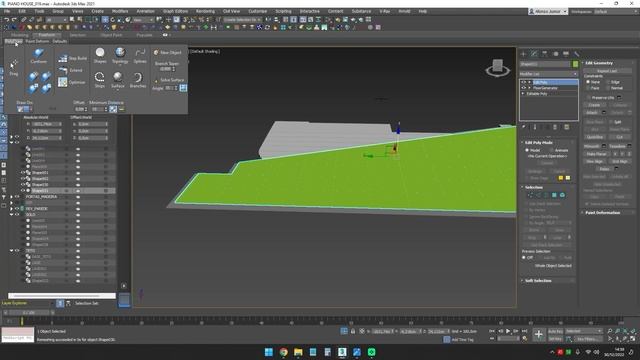
Task: Click the Conform brush icon
Action: click(39, 56)
